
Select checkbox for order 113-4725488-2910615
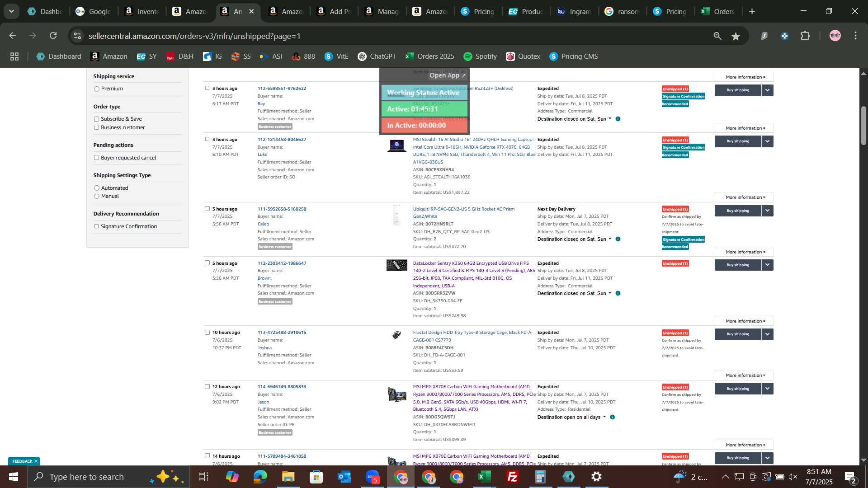[x=207, y=332]
